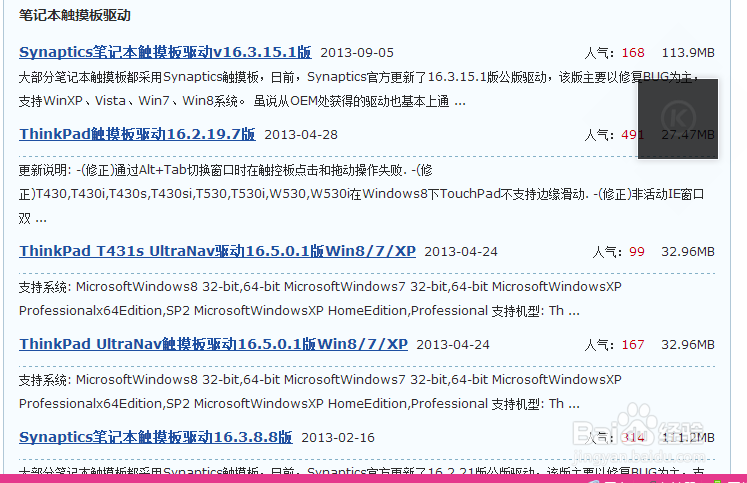
Task: Click description starting 更新说明: -(修正)通过Alt+Tab
Action: [361, 194]
